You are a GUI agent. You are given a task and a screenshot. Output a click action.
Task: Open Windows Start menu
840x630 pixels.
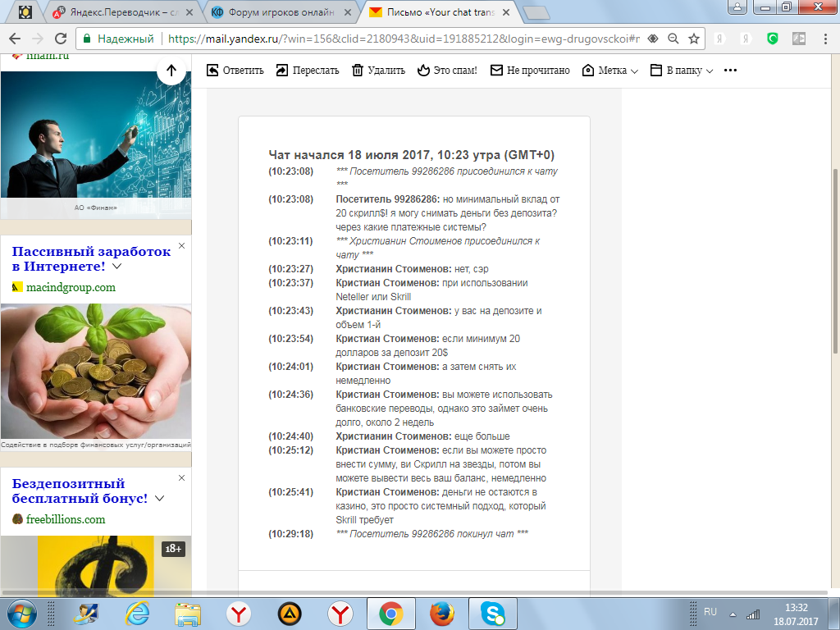coord(21,614)
